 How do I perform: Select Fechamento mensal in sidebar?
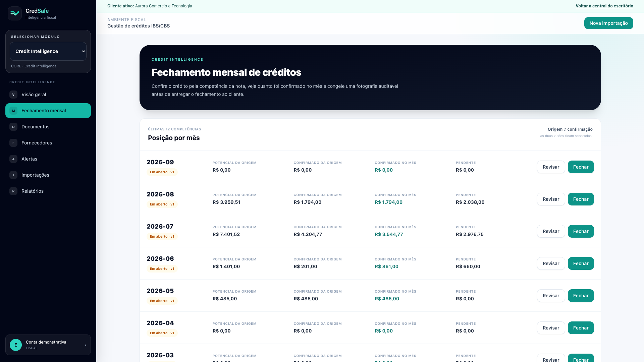coord(48,111)
